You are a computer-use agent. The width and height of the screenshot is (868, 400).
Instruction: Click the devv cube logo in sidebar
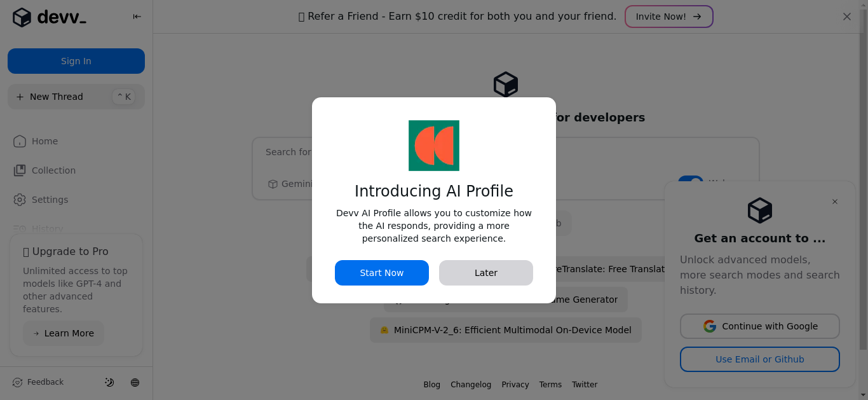click(22, 18)
